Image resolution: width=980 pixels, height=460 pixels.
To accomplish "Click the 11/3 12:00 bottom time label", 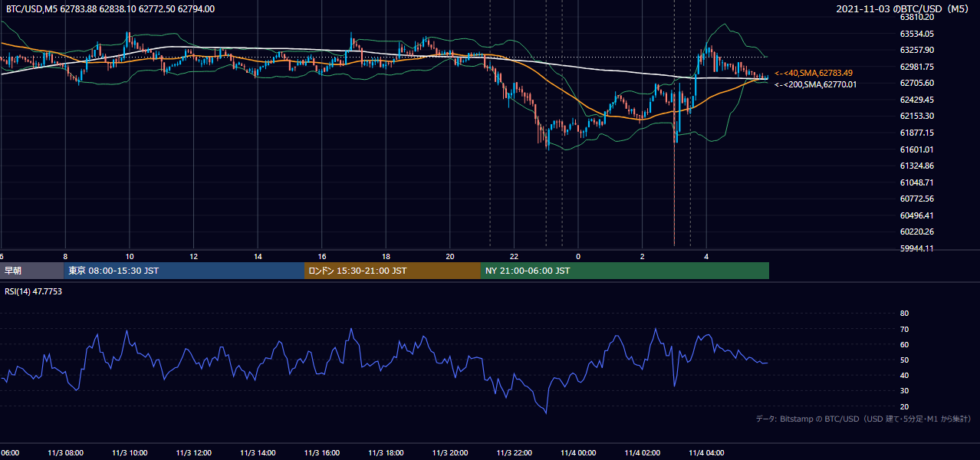I will click(x=193, y=453).
